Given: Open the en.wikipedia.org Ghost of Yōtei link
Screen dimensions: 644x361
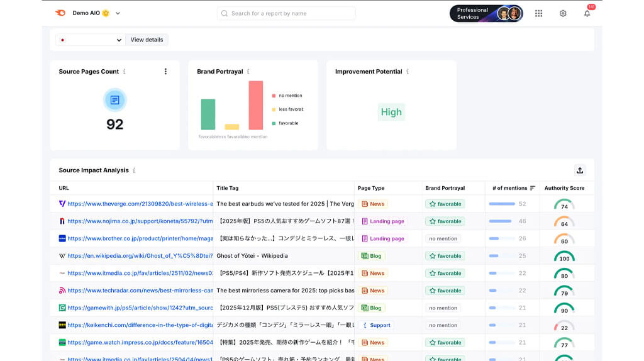Looking at the screenshot, I should pos(140,255).
